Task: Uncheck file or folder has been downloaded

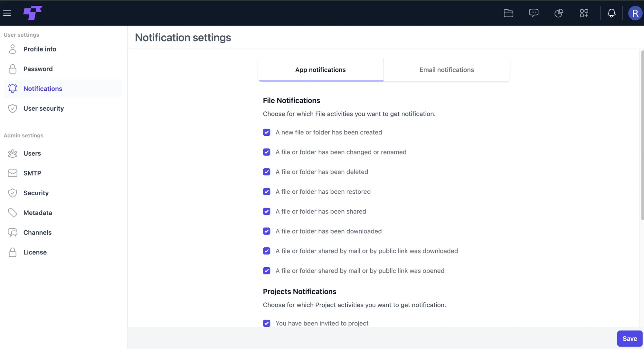Action: [x=267, y=231]
